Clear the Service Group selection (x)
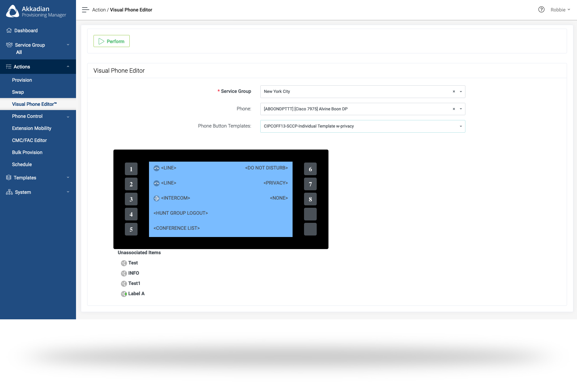This screenshot has width=577, height=392. tap(454, 91)
